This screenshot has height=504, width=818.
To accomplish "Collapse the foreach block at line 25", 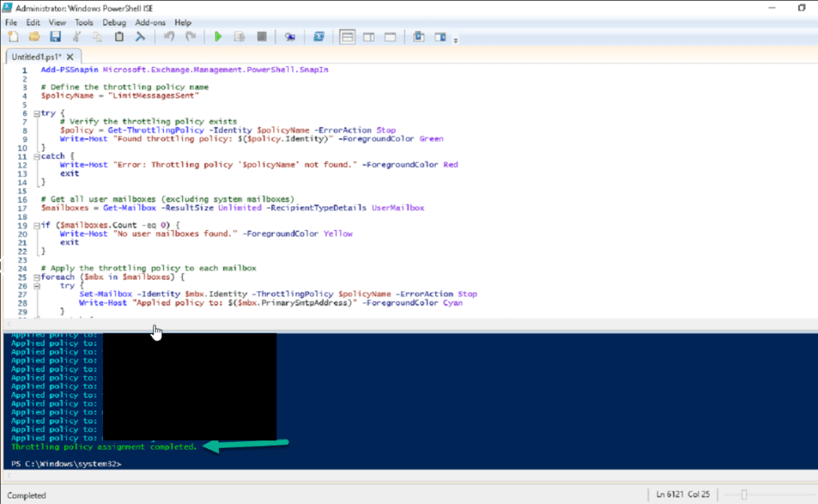I will 36,276.
